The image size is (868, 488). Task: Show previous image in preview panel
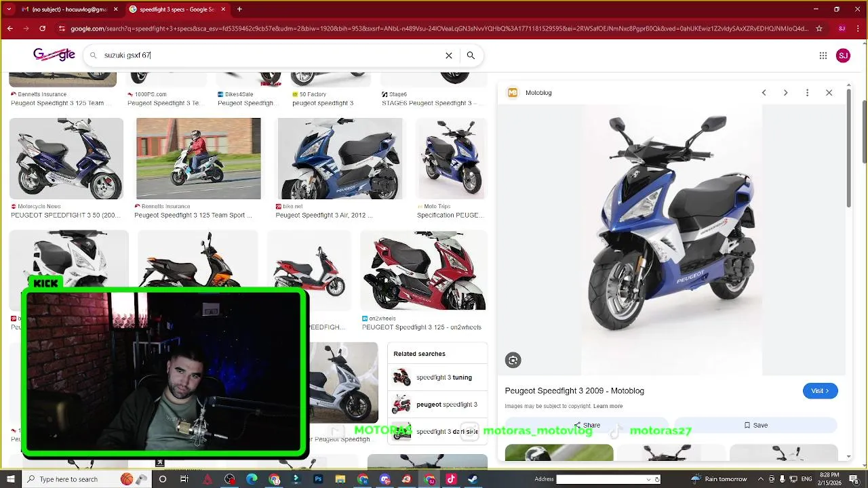coord(764,93)
